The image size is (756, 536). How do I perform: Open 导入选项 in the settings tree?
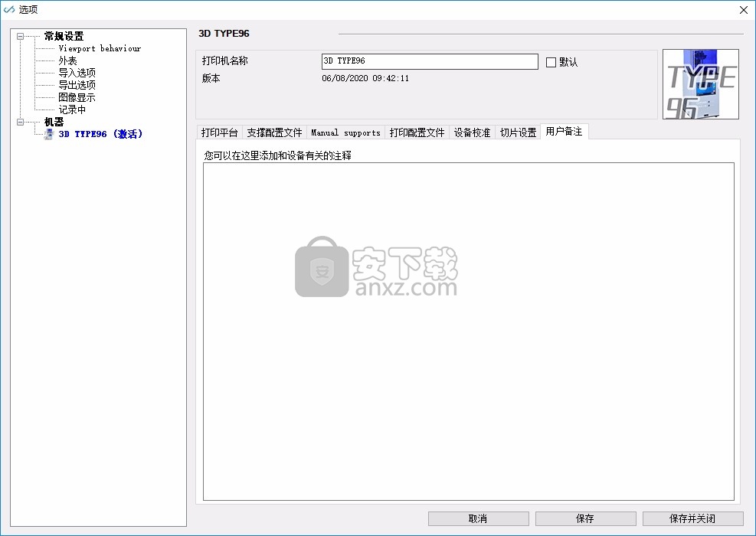77,73
